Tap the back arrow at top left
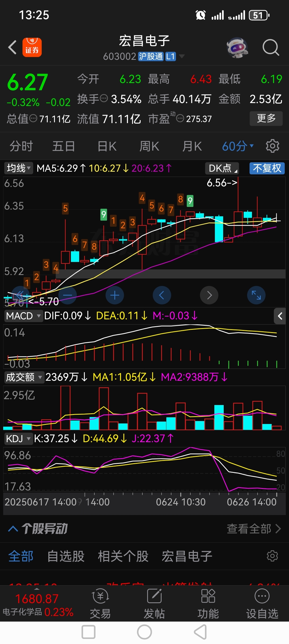This screenshot has height=644, width=289. pyautogui.click(x=12, y=47)
